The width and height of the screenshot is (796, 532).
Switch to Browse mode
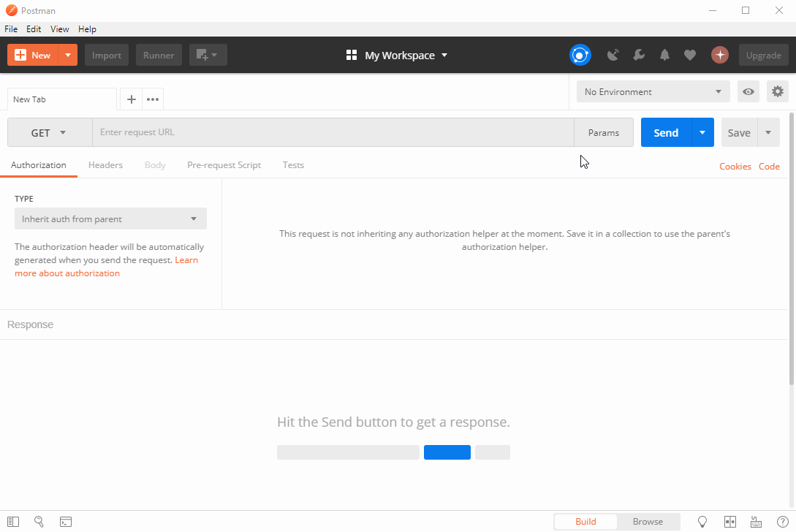[x=648, y=521]
